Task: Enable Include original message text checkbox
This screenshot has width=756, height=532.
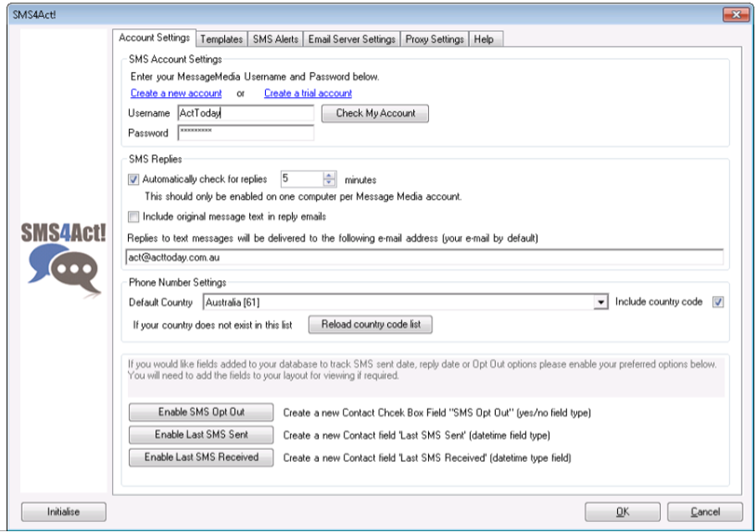Action: point(134,217)
